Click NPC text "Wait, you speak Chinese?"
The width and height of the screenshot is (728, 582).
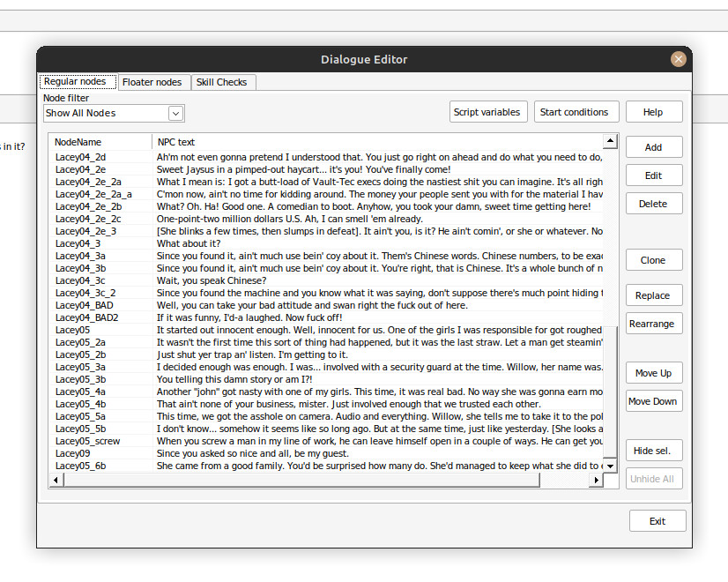[x=212, y=280]
